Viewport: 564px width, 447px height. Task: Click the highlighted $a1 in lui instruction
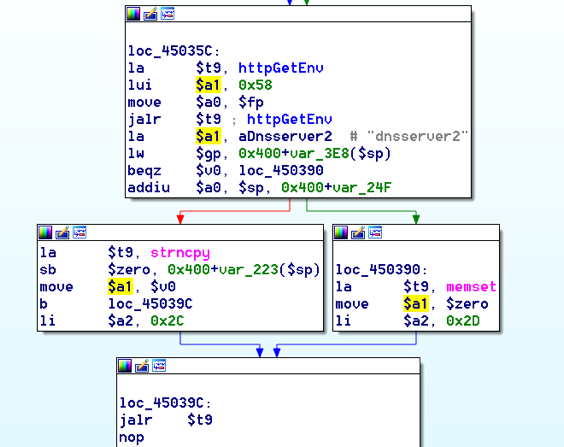208,85
